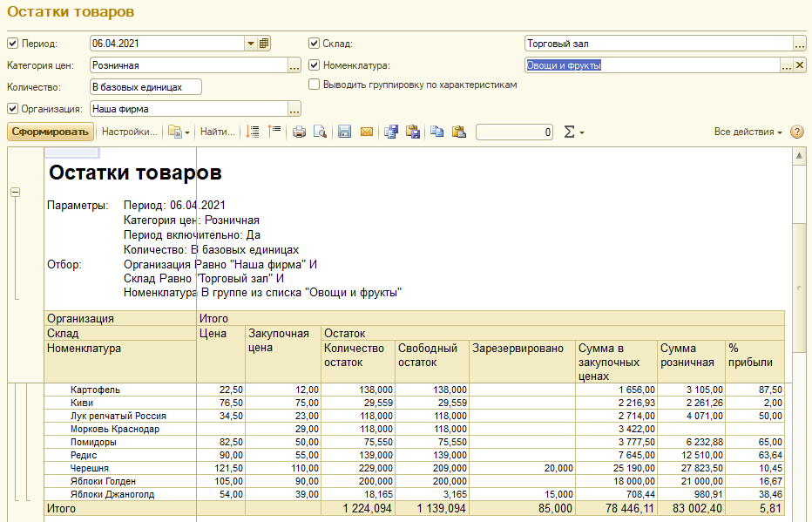Collapse all groups icon in toolbar
Screen dimensions: 812x522
pos(274,132)
